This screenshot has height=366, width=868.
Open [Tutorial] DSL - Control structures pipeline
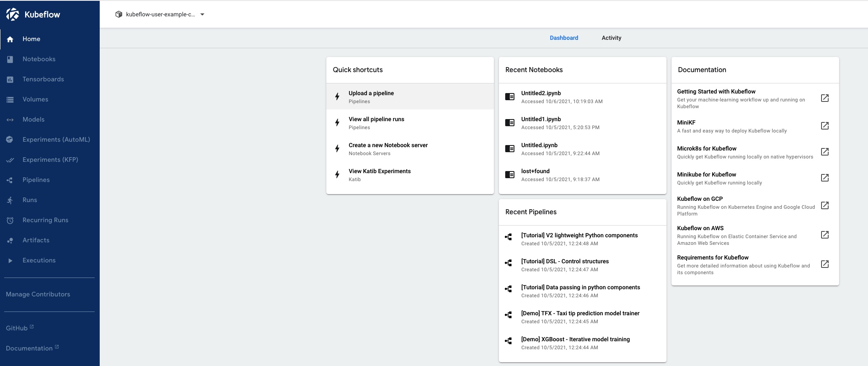pos(583,265)
